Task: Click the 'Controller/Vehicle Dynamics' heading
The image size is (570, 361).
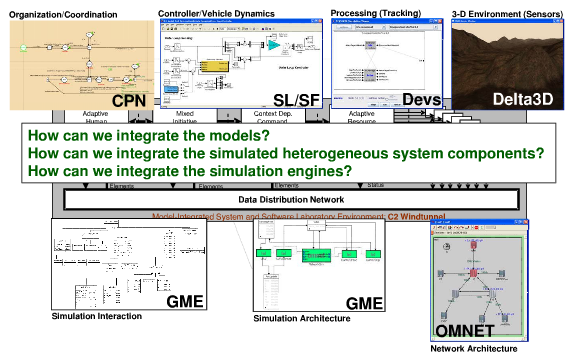Action: (x=216, y=14)
